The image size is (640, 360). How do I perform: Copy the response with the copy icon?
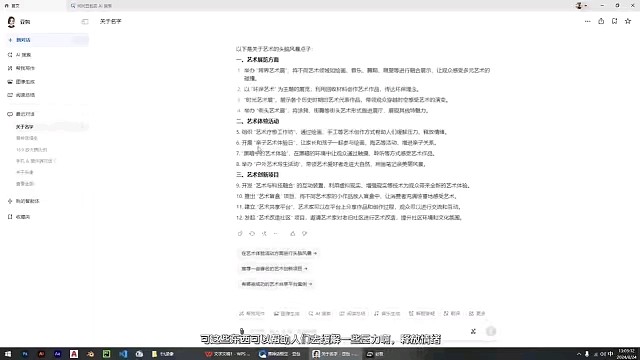coord(240,233)
